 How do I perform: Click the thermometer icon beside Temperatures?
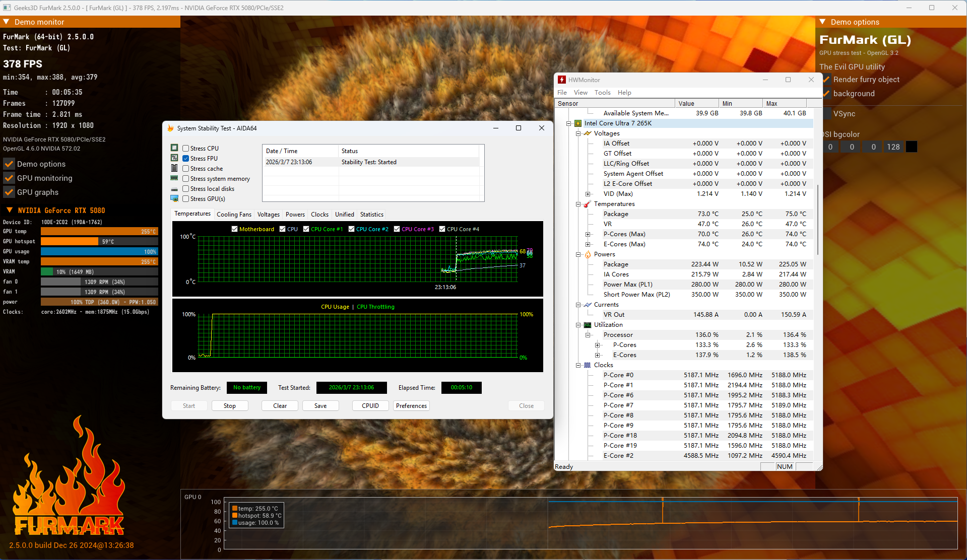(587, 204)
